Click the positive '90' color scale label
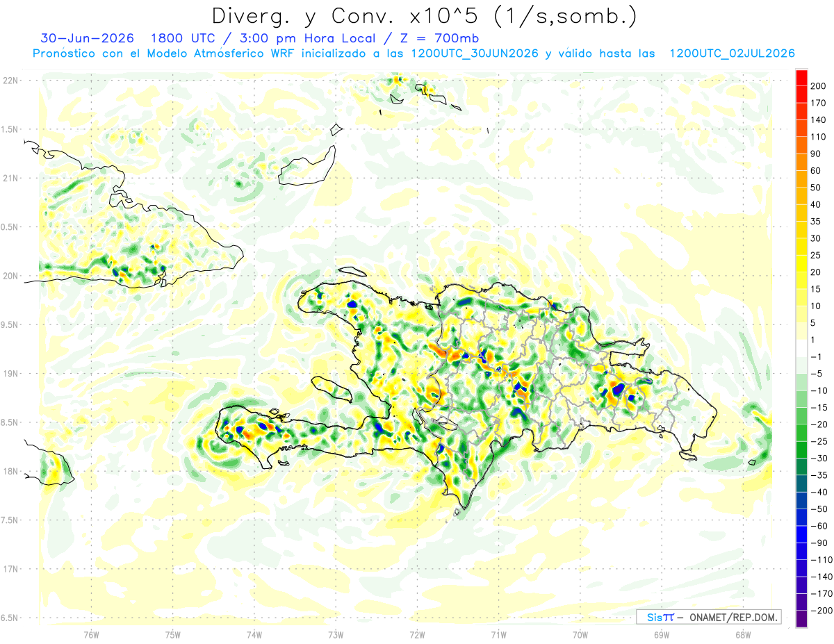This screenshot has height=644, width=834. pos(816,154)
